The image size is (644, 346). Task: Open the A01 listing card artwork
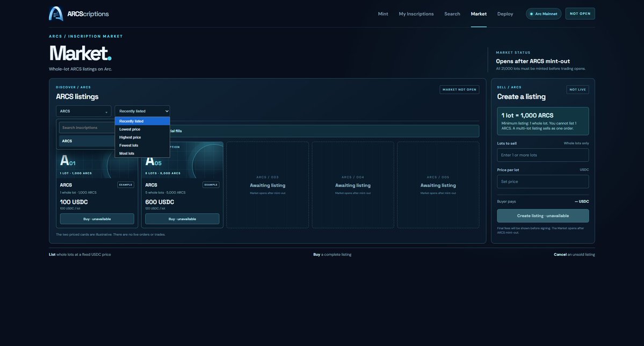click(97, 164)
